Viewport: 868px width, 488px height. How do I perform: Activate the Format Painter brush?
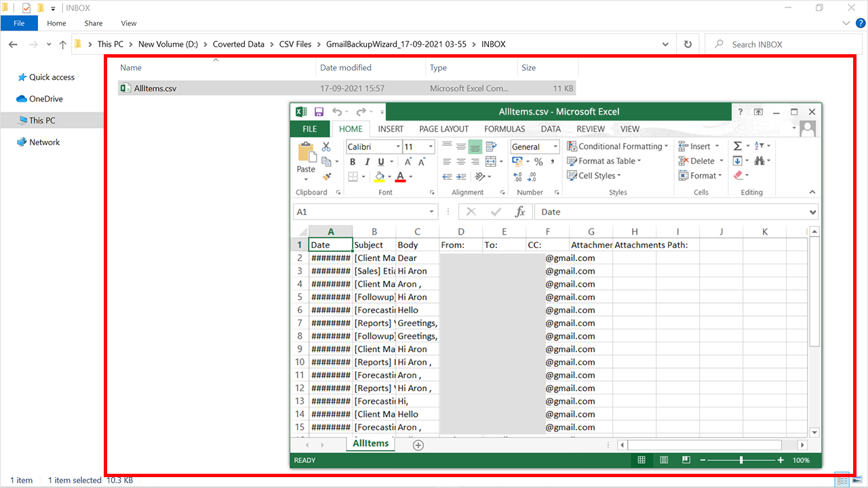[327, 176]
